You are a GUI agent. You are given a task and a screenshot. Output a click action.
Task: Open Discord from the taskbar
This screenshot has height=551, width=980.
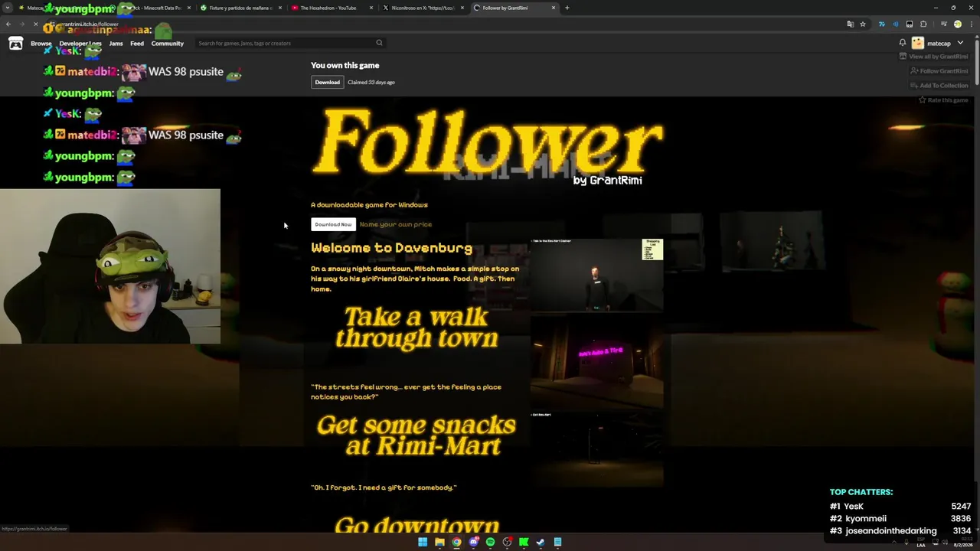pyautogui.click(x=473, y=542)
